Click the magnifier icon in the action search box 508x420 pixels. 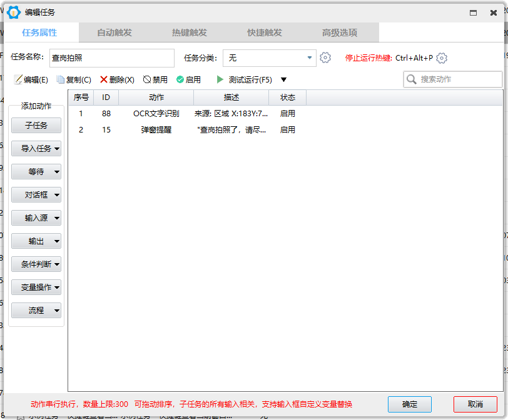pyautogui.click(x=412, y=79)
